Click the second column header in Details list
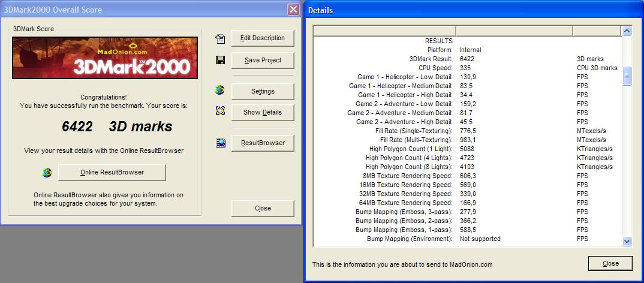 pyautogui.click(x=514, y=31)
